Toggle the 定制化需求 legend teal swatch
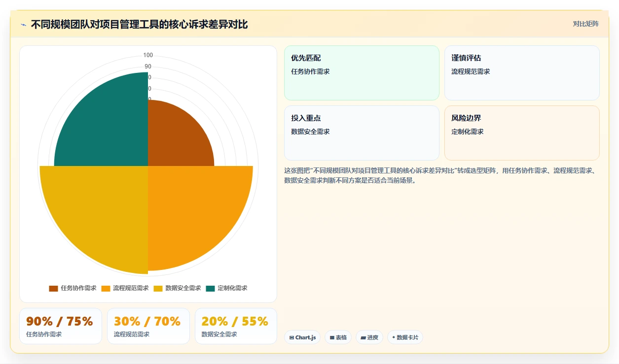The height and width of the screenshot is (364, 619). tap(210, 288)
